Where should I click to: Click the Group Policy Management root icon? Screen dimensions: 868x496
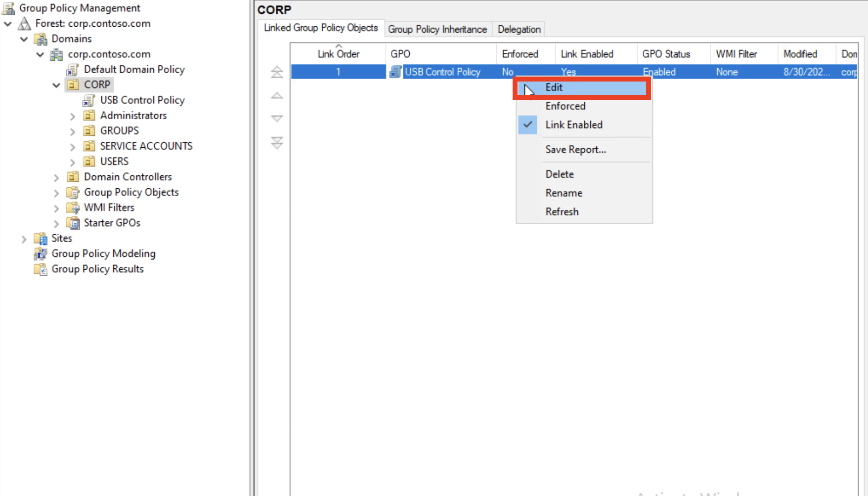pyautogui.click(x=8, y=8)
